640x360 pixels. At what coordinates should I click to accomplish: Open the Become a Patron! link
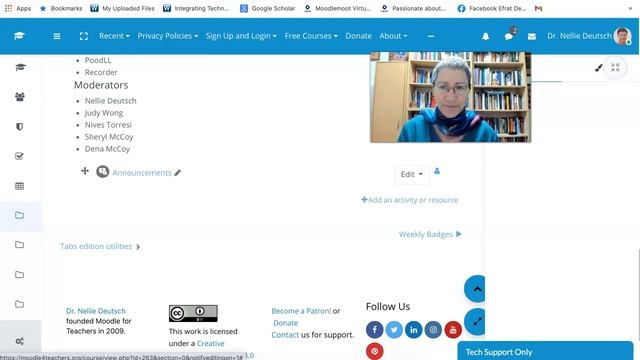[301, 311]
